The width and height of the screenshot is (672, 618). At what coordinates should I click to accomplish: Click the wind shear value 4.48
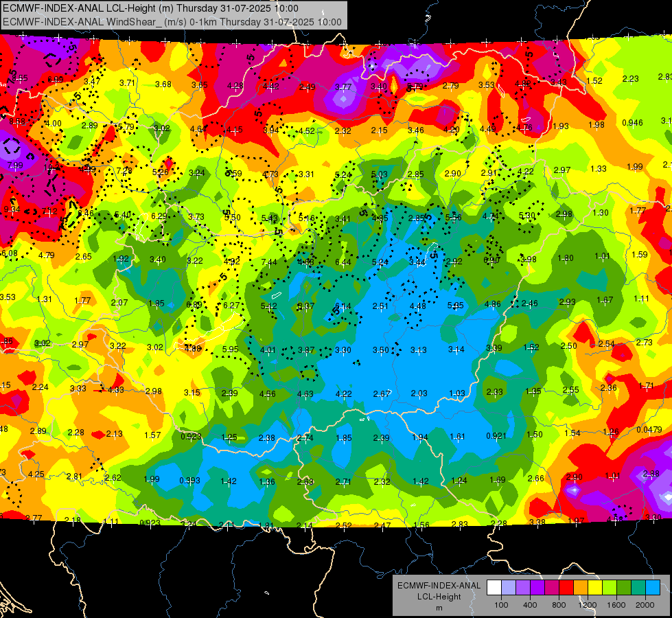point(418,306)
